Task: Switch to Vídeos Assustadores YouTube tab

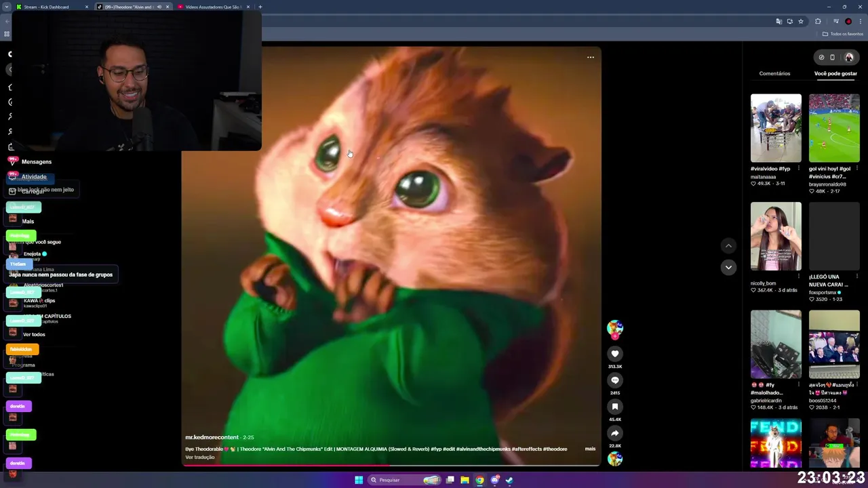Action: pyautogui.click(x=212, y=7)
